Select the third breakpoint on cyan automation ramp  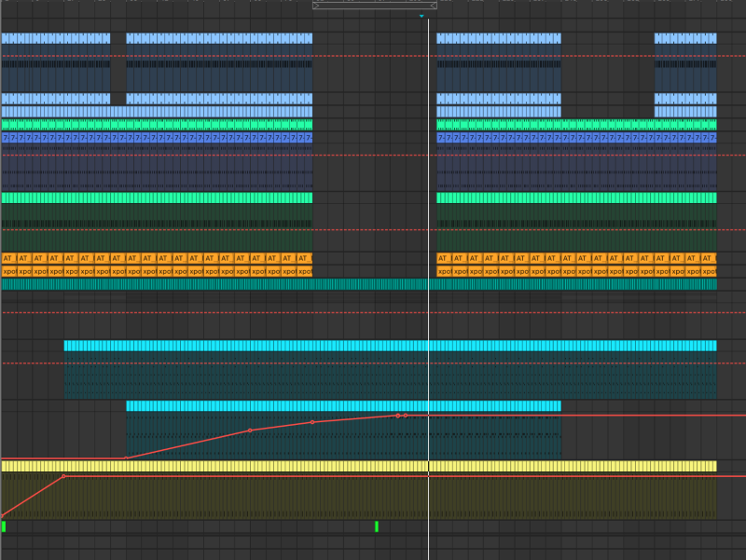coord(312,422)
